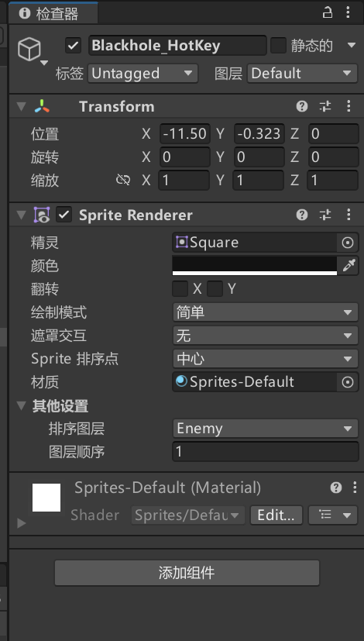Open Transform component more options menu
This screenshot has height=641, width=364.
pos(349,107)
